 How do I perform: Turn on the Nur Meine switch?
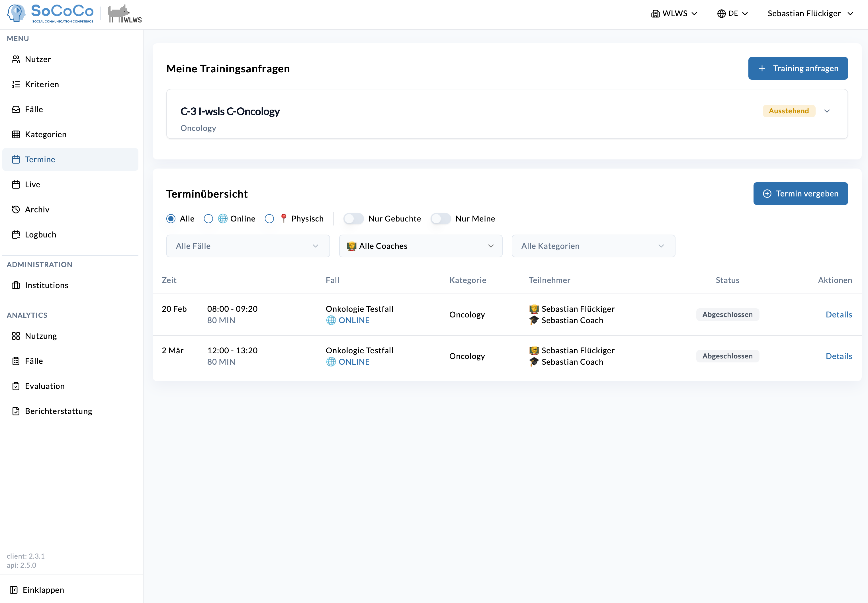pyautogui.click(x=441, y=219)
